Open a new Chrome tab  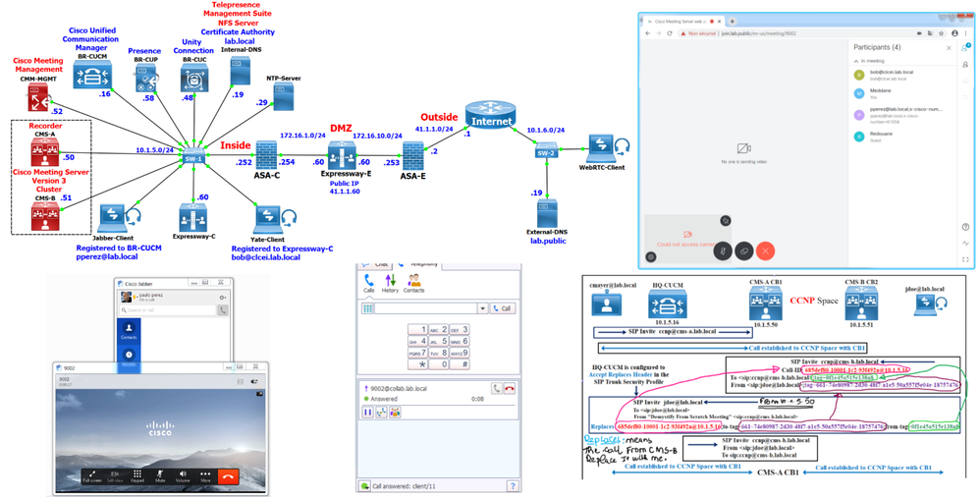[x=733, y=22]
